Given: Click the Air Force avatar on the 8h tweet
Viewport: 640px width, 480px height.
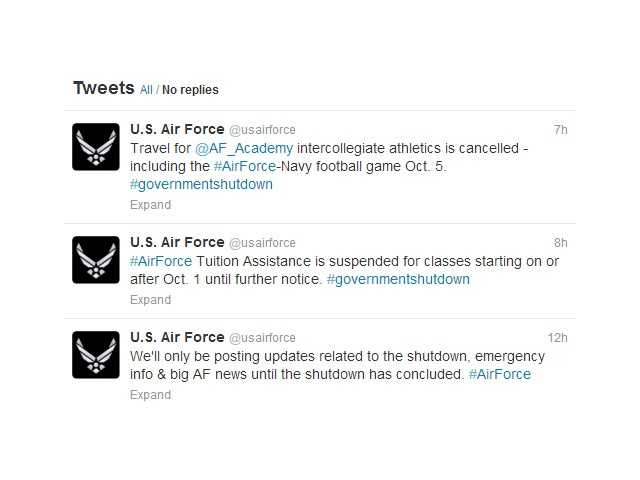Looking at the screenshot, I should [96, 260].
